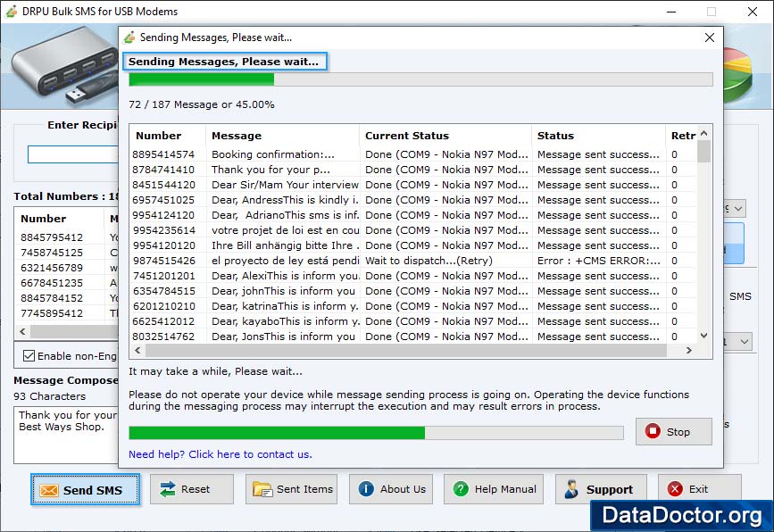Click the message composer text area
The width and height of the screenshot is (774, 532).
pyautogui.click(x=66, y=435)
